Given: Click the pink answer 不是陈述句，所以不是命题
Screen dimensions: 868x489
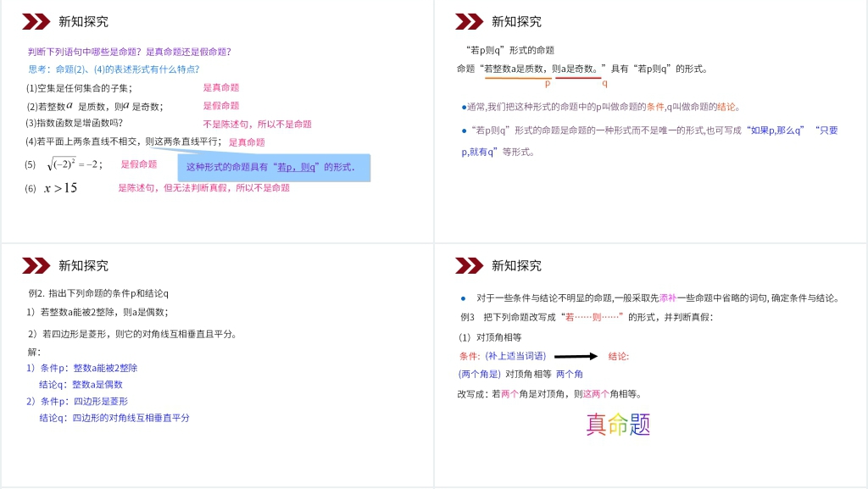Looking at the screenshot, I should (257, 124).
